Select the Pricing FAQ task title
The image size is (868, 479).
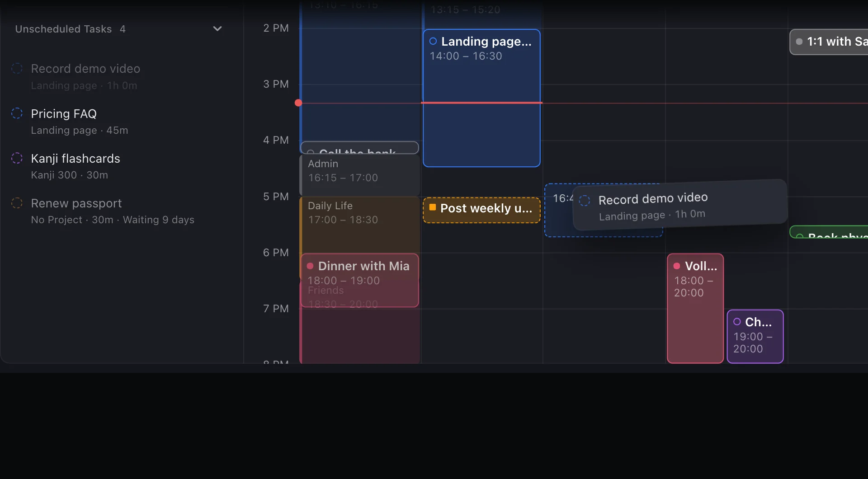click(64, 114)
